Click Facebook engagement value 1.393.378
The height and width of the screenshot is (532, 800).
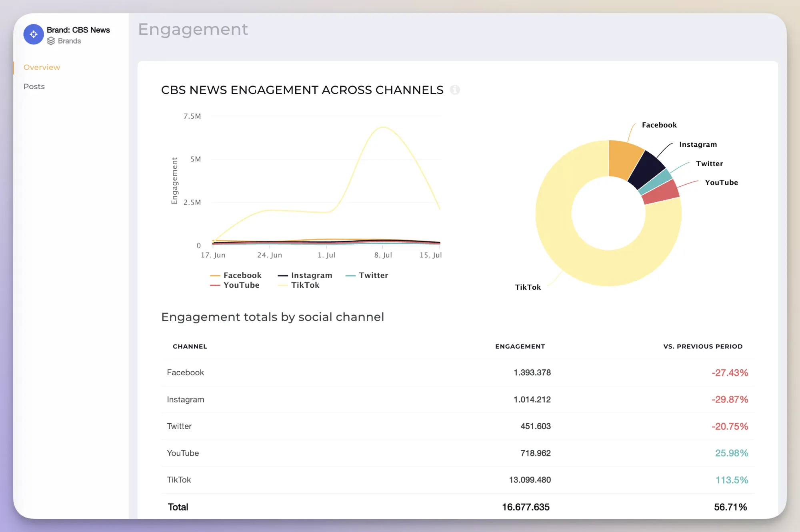(x=532, y=373)
